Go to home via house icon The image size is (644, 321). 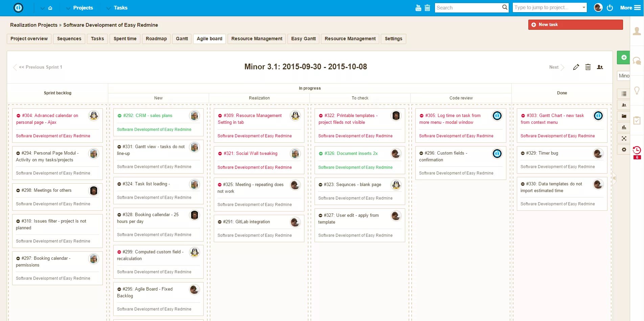pos(50,8)
